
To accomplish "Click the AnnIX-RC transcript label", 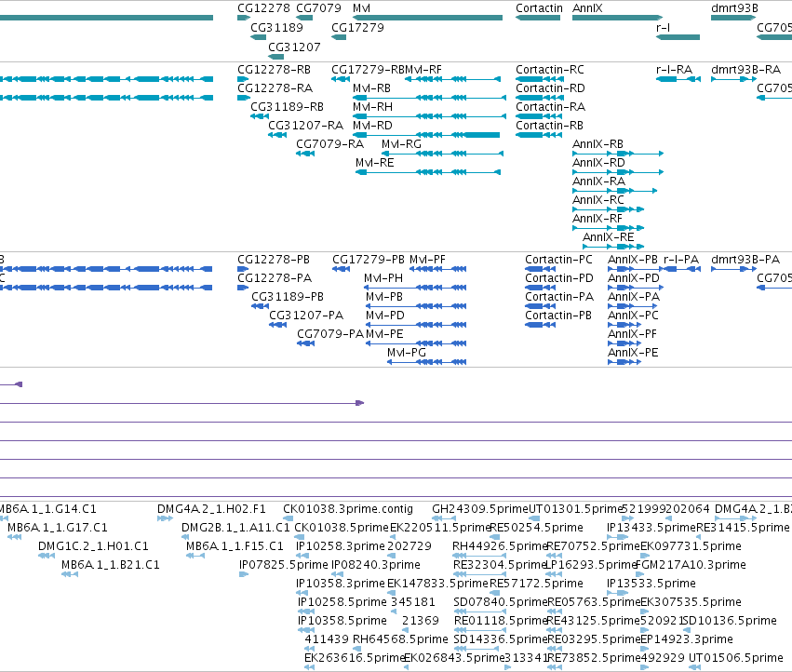I will point(598,199).
